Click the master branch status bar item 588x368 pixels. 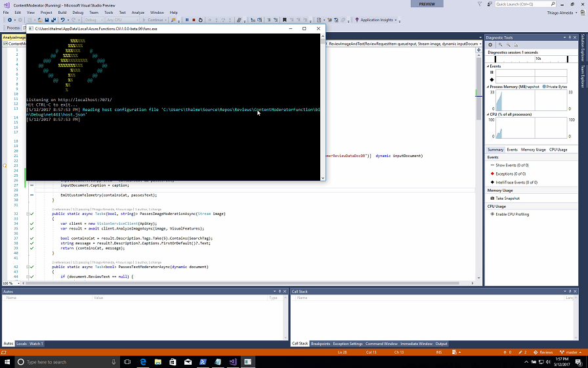[x=569, y=352]
